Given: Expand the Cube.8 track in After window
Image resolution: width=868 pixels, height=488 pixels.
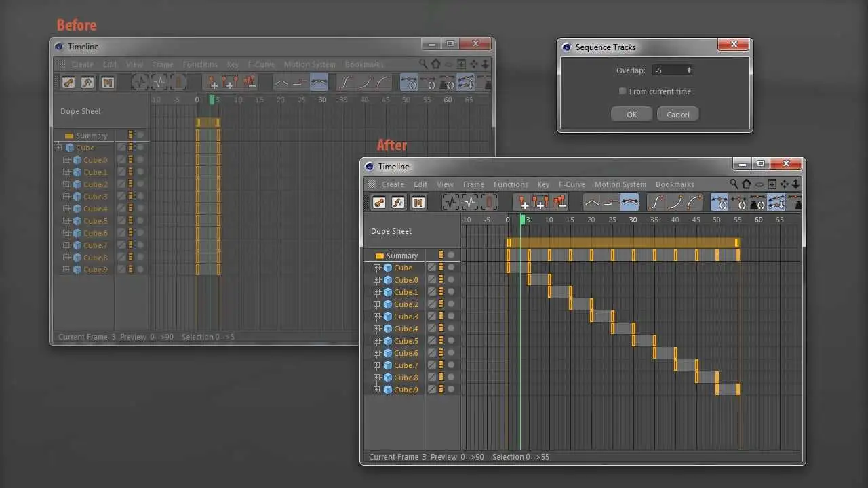Looking at the screenshot, I should (x=377, y=378).
